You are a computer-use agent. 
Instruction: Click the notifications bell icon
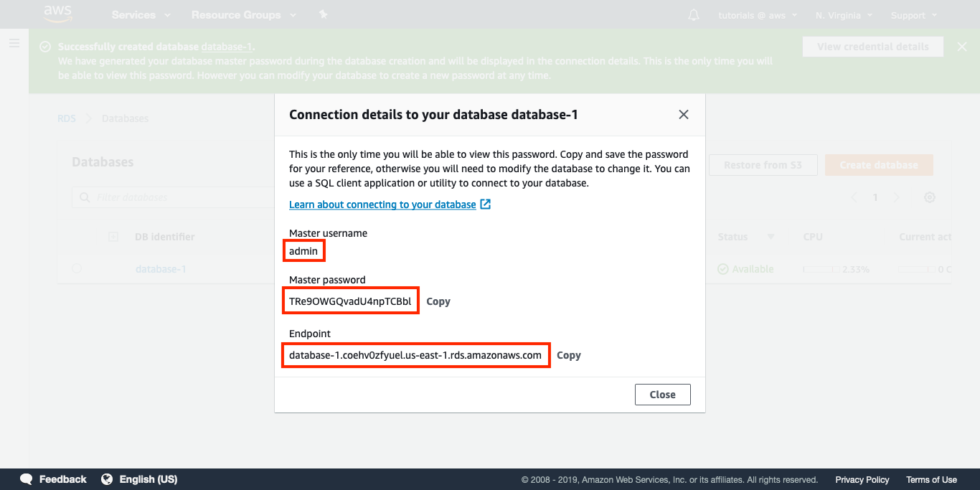(693, 15)
